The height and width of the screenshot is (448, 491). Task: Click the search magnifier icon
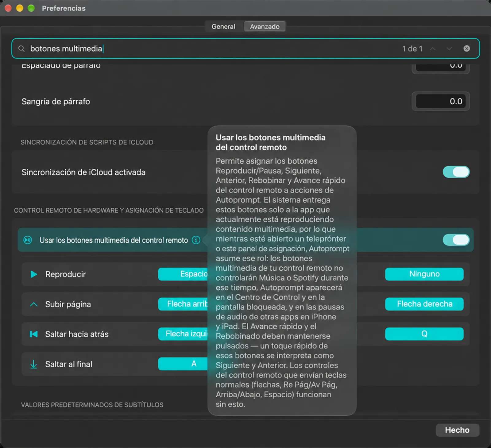point(21,48)
